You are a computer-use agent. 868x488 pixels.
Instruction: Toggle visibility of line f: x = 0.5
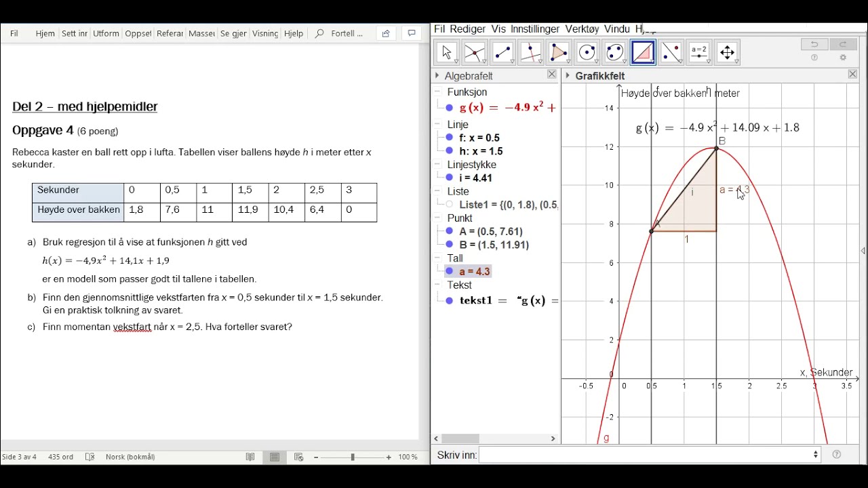click(x=449, y=138)
